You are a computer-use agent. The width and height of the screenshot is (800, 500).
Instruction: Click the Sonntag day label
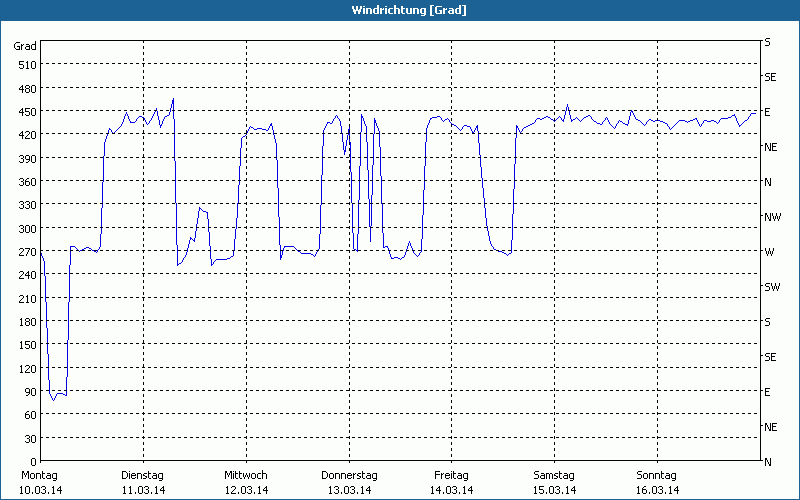[657, 475]
